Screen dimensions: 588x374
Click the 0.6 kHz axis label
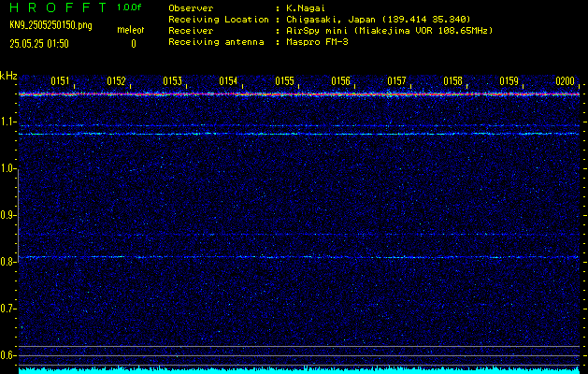click(7, 355)
